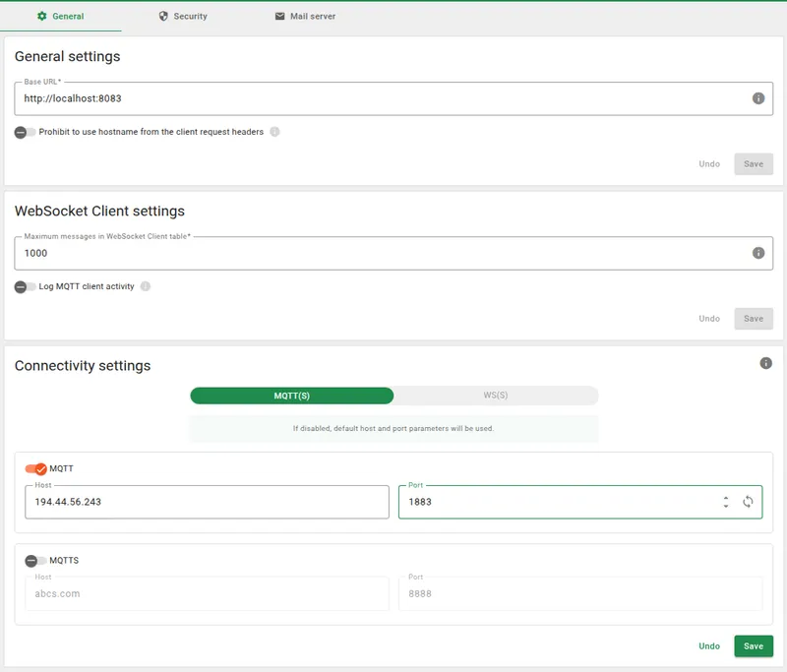Click the 'General settings' heading
Viewport: 787px width, 672px height.
click(67, 56)
